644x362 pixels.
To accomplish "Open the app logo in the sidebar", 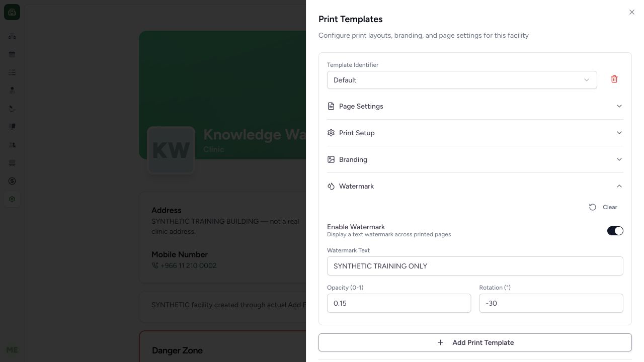I will [12, 12].
